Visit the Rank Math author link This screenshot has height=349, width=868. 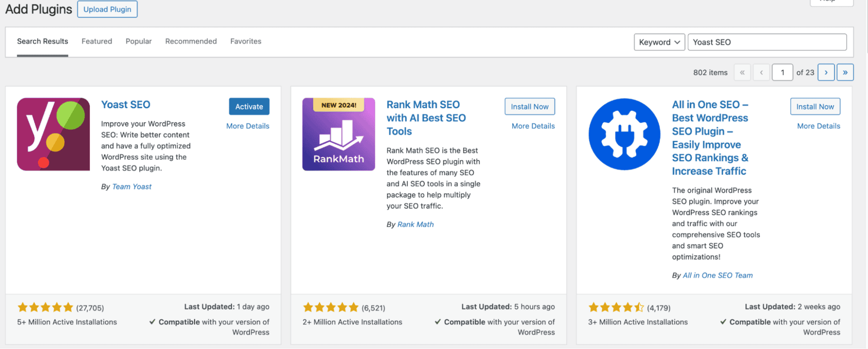pos(415,224)
